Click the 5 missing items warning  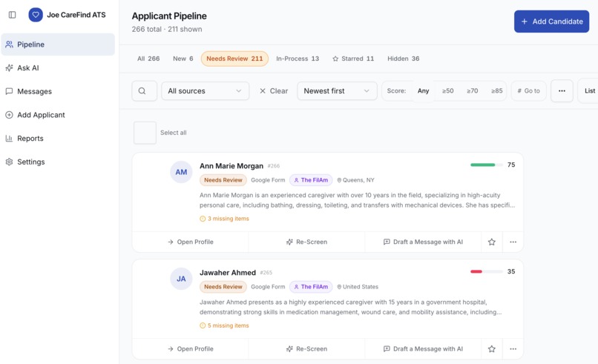(224, 325)
